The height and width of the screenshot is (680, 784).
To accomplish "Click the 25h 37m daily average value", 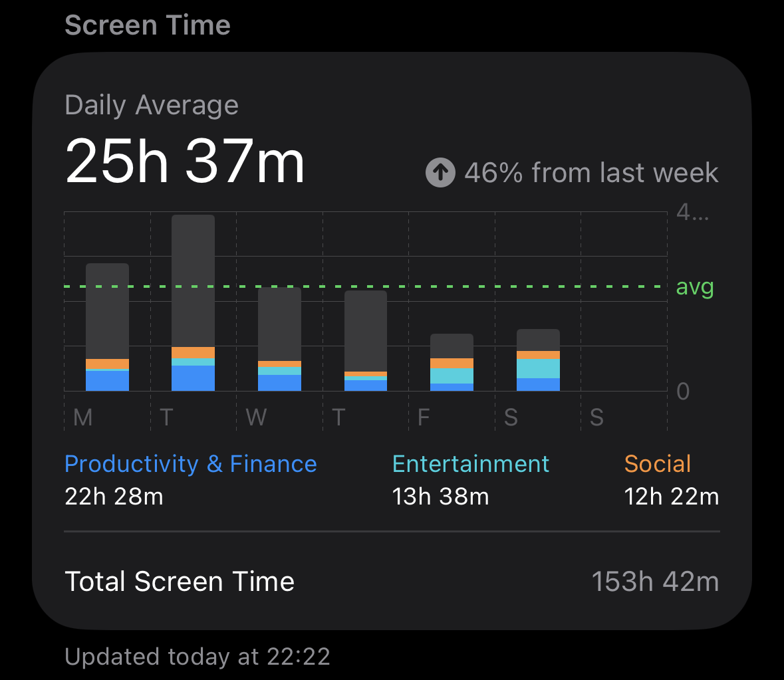I will click(185, 162).
